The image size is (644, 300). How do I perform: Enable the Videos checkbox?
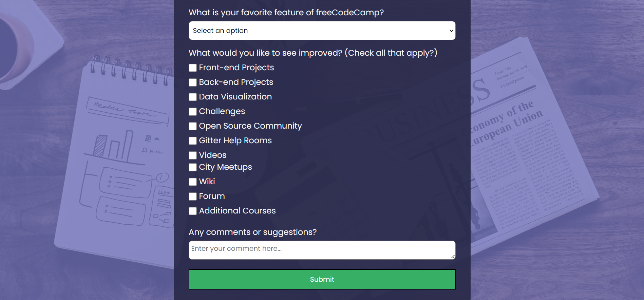192,155
